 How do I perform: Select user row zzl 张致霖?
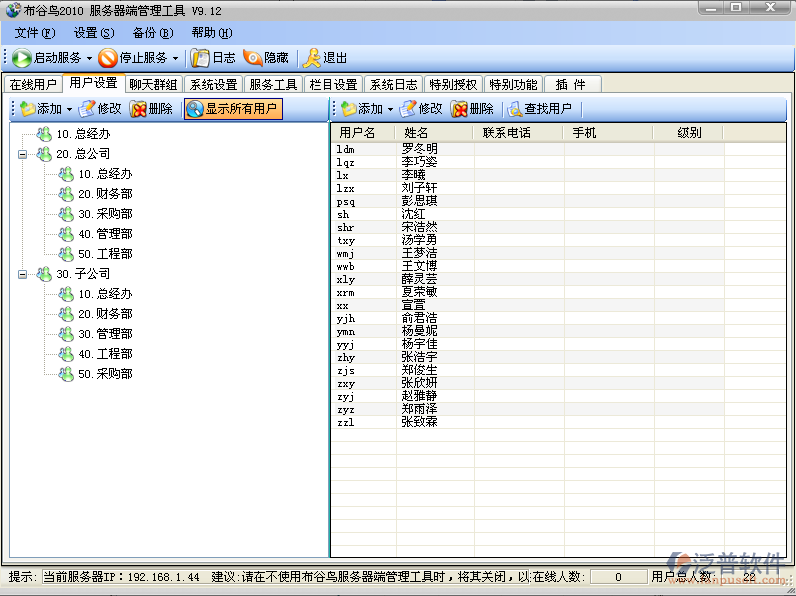click(x=558, y=422)
